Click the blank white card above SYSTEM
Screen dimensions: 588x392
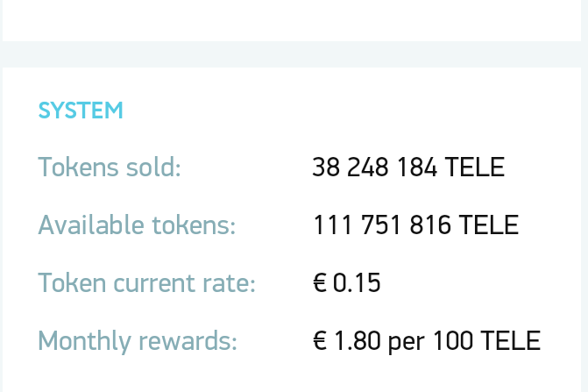[x=294, y=19]
